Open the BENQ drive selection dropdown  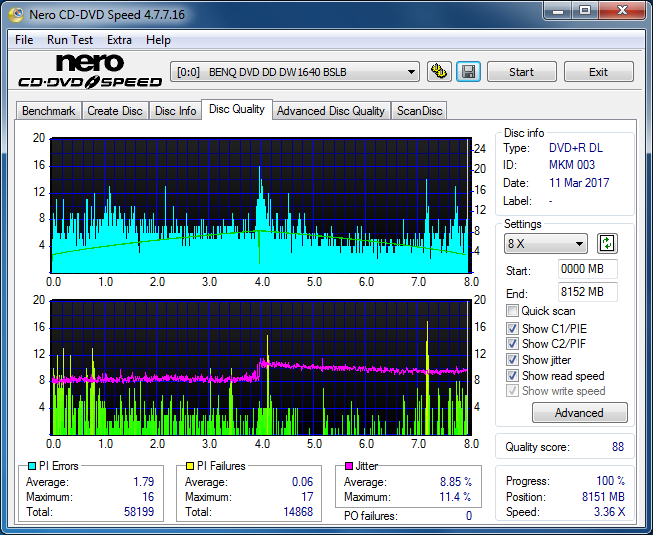click(295, 72)
